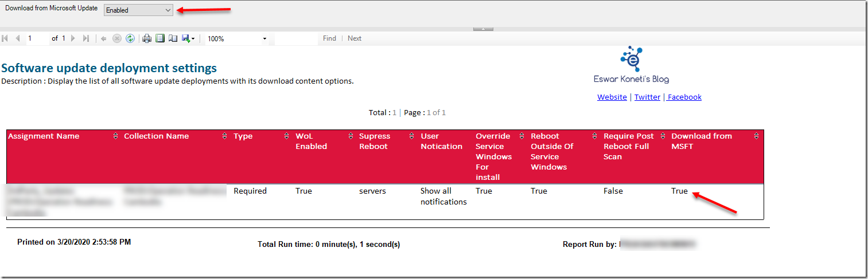Open export save dropdown

tap(188, 38)
